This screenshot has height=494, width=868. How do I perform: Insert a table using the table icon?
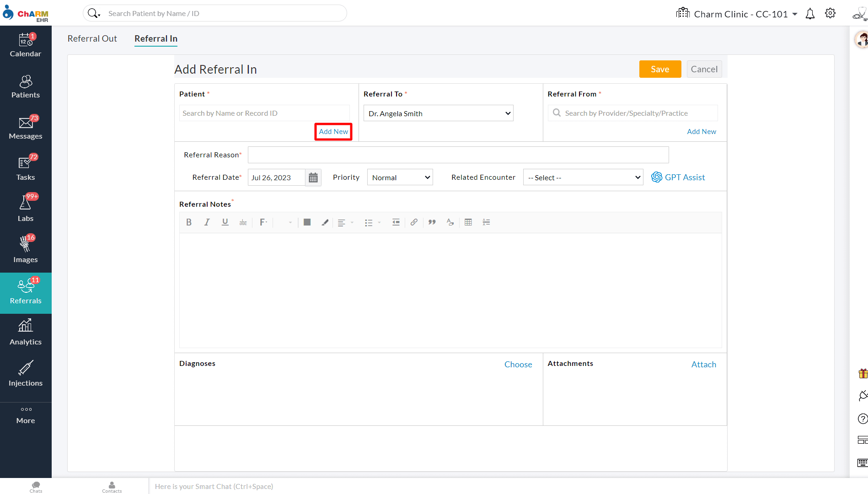[x=468, y=222]
